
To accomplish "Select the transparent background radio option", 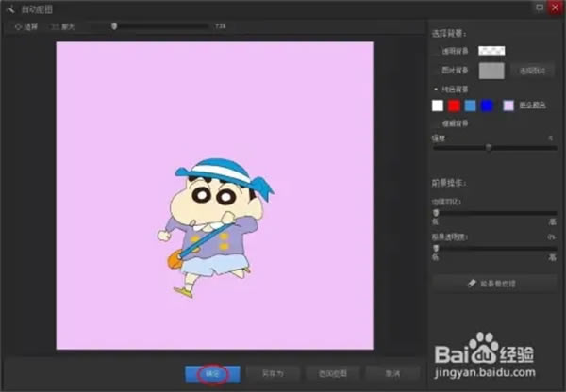I will (436, 51).
